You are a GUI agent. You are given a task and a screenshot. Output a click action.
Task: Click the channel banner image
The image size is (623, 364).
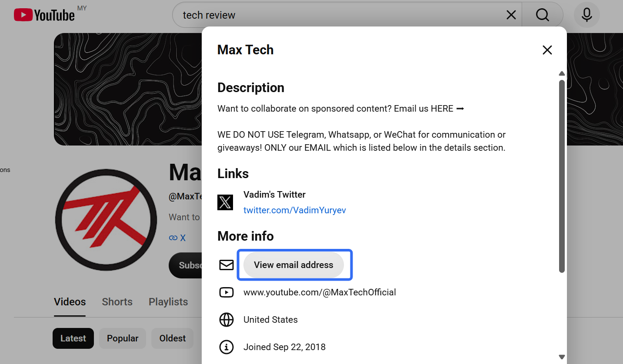128,89
